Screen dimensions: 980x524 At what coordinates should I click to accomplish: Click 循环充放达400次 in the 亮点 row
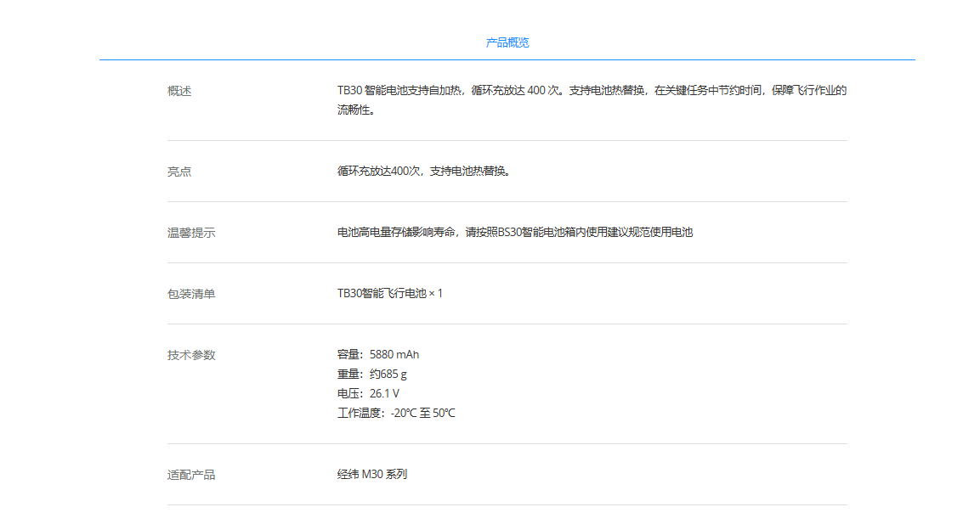tap(379, 171)
